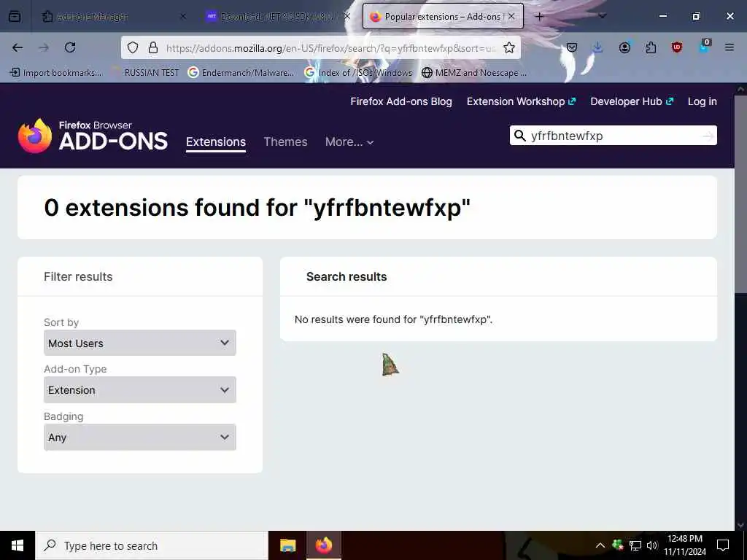Click the add-ons search field
747x560 pixels.
[x=614, y=136]
